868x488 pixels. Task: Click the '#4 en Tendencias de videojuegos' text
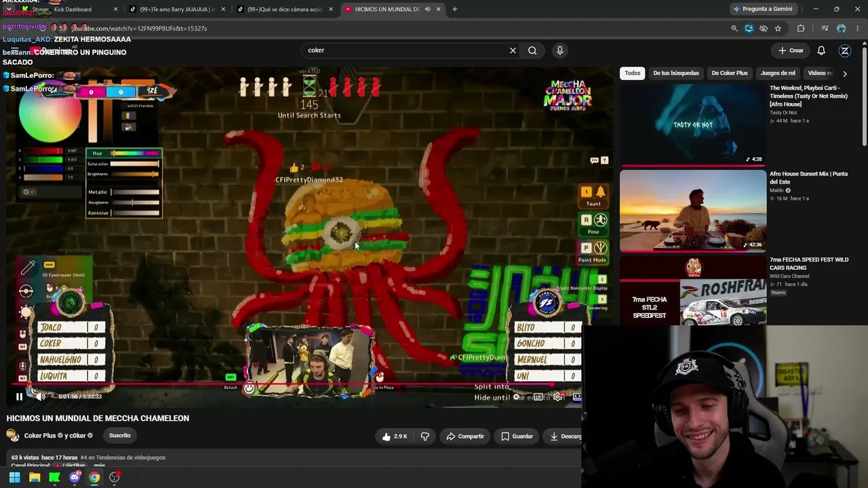[123, 457]
